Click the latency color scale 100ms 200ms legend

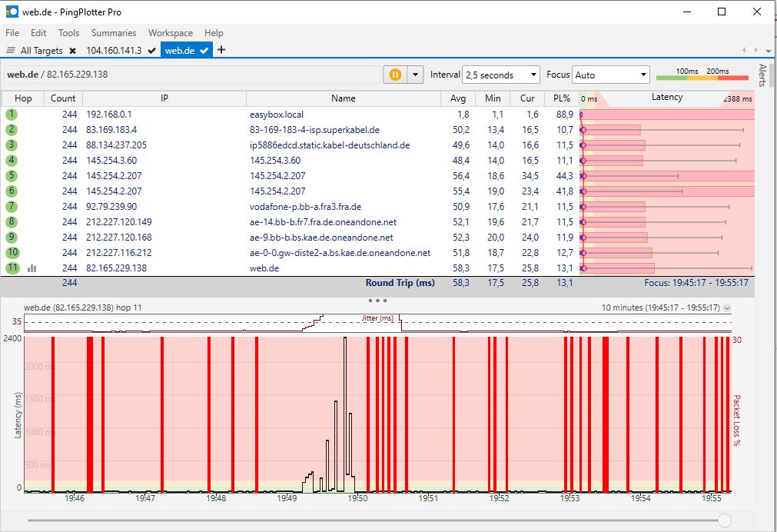click(x=702, y=75)
